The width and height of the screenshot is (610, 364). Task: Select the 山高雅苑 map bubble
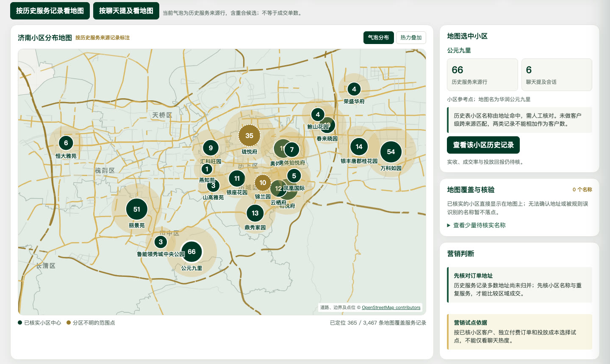213,185
